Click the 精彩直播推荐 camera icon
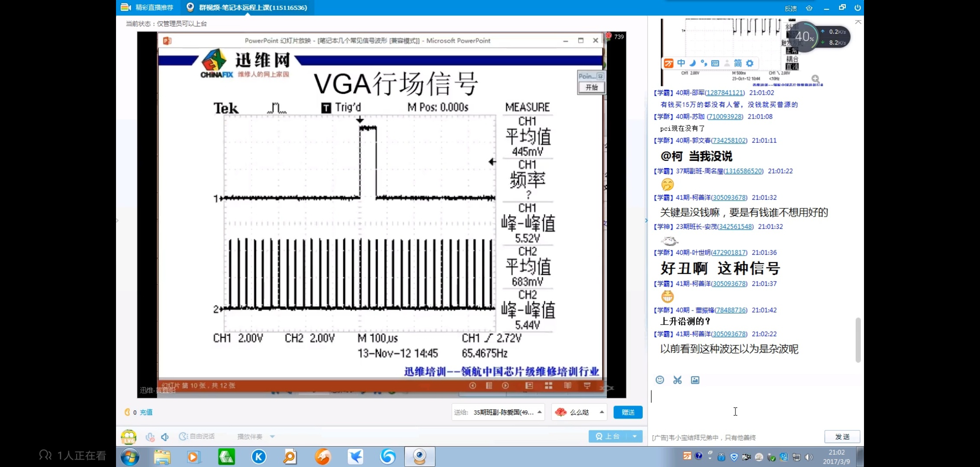Screen dimensions: 980x467 (x=126, y=7)
